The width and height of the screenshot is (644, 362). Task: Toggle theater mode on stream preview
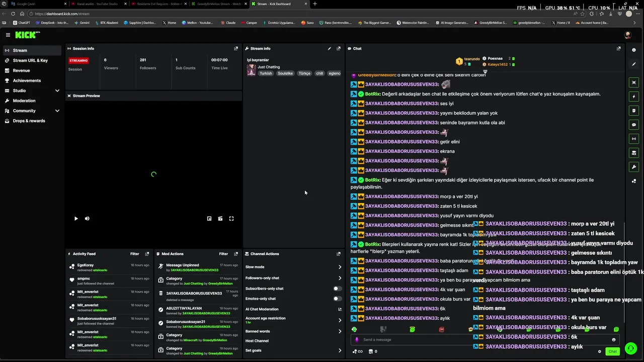(220, 219)
